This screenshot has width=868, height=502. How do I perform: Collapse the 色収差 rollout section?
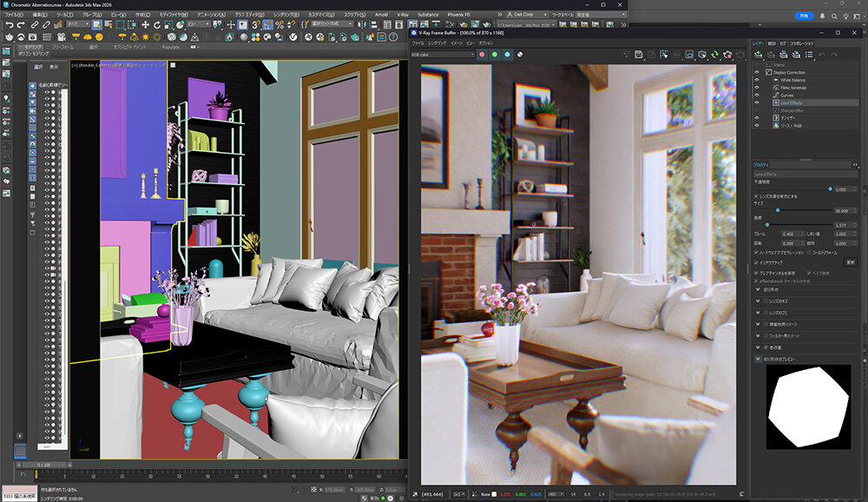point(756,347)
